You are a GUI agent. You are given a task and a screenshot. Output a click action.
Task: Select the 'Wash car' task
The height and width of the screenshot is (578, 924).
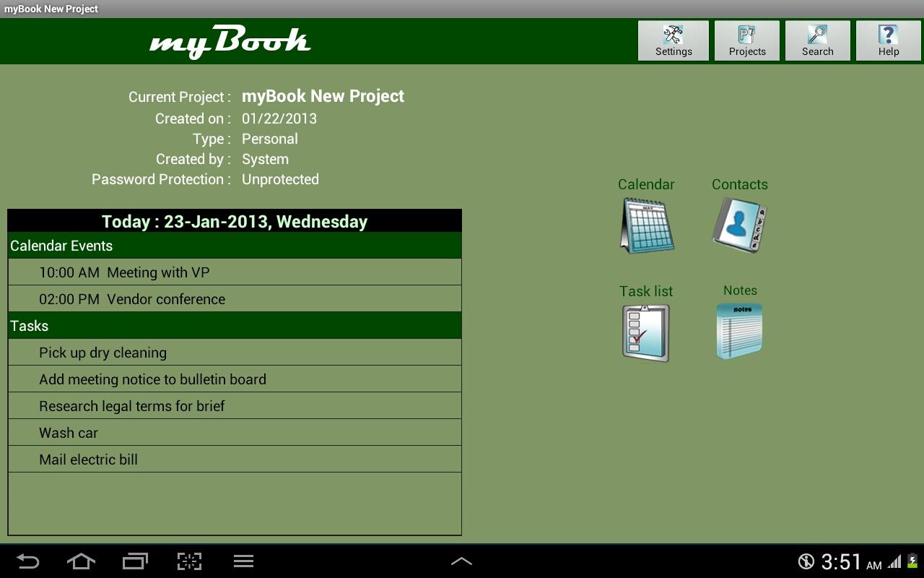coord(235,433)
